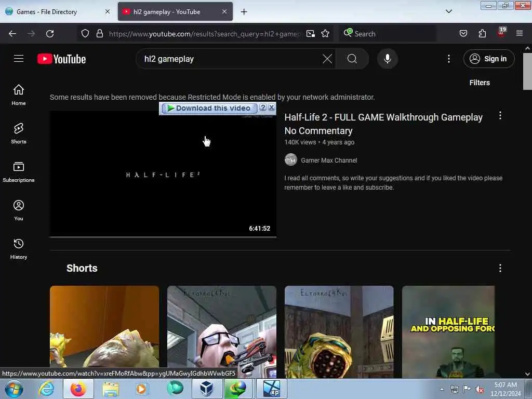Viewport: 532px width, 399px height.
Task: Visit Gamer Max Channel name link
Action: click(x=329, y=160)
